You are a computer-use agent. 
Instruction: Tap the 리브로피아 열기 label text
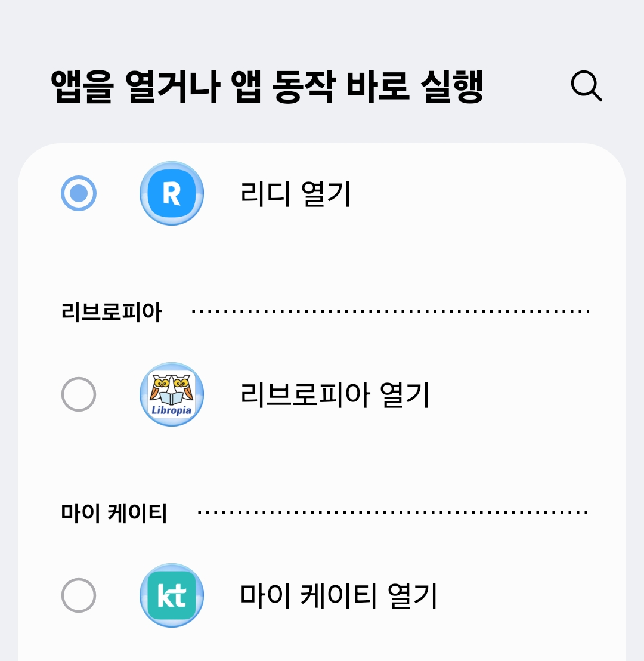[x=335, y=395]
